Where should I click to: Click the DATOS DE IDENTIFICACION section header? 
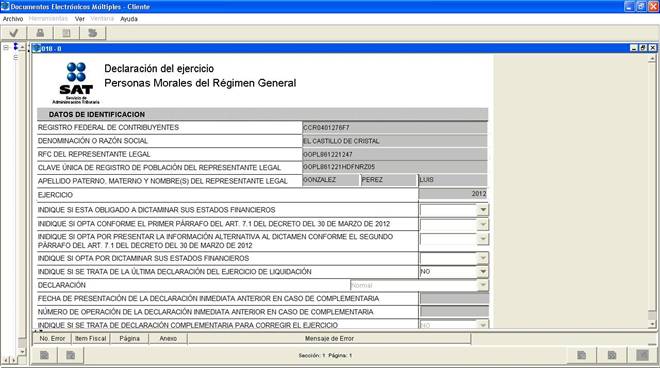tap(262, 114)
